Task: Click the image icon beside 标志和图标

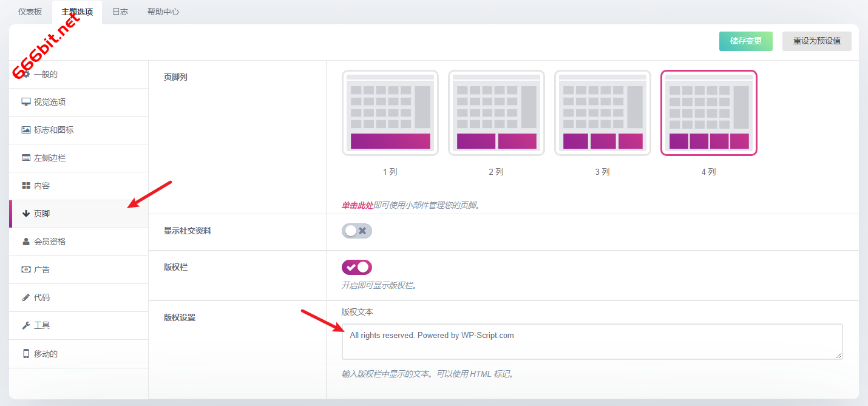Action: (x=26, y=130)
